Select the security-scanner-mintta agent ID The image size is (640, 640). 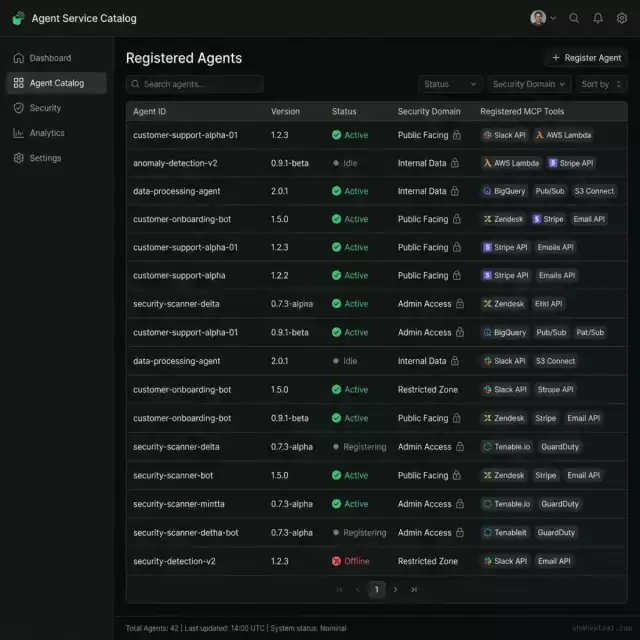pyautogui.click(x=178, y=504)
